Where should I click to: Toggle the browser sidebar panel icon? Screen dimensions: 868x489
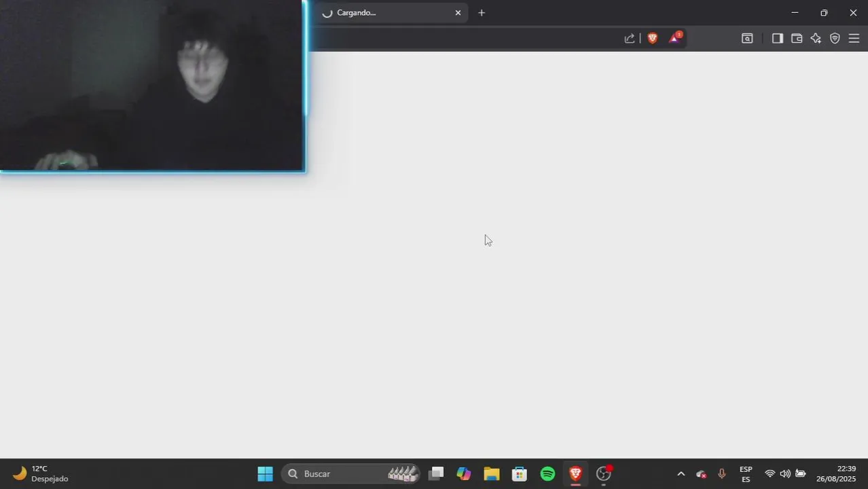[x=778, y=39]
